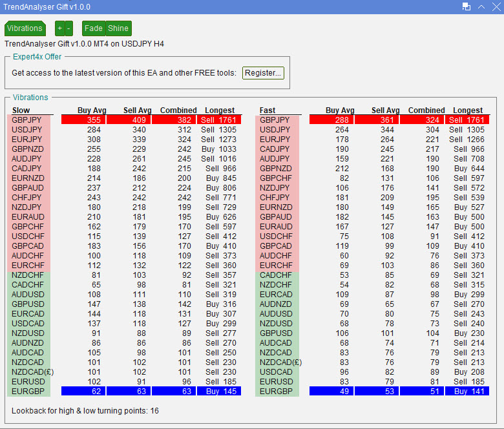Click the Slow table Longest header

coord(220,110)
